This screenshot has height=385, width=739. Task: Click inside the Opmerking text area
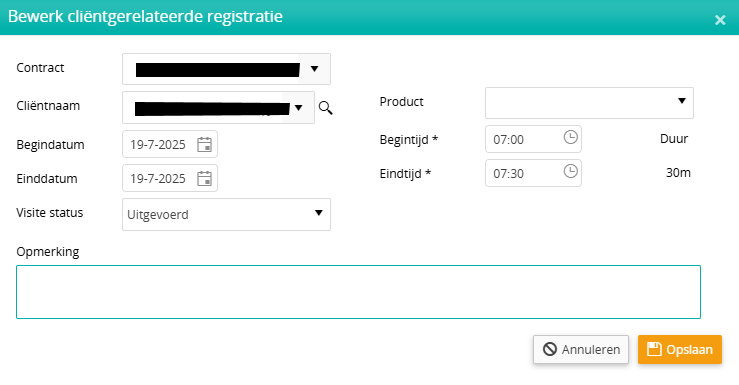click(x=358, y=292)
